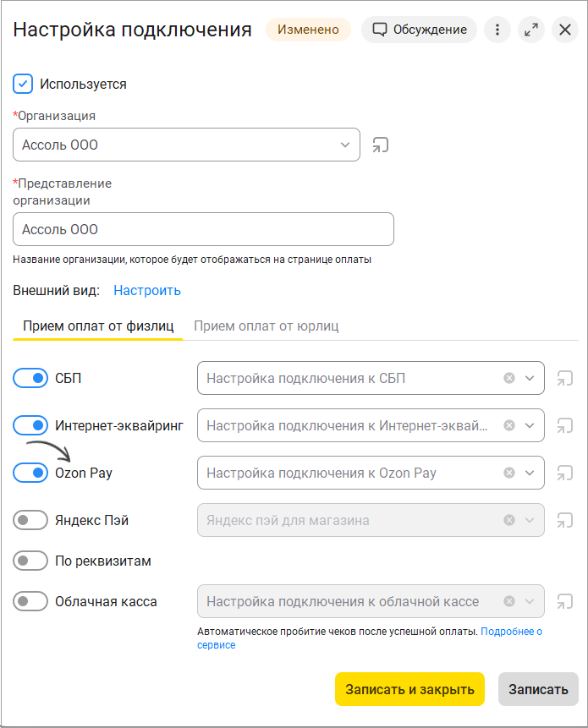The width and height of the screenshot is (588, 728).
Task: Expand the СБП connection dropdown arrow
Action: pos(530,379)
